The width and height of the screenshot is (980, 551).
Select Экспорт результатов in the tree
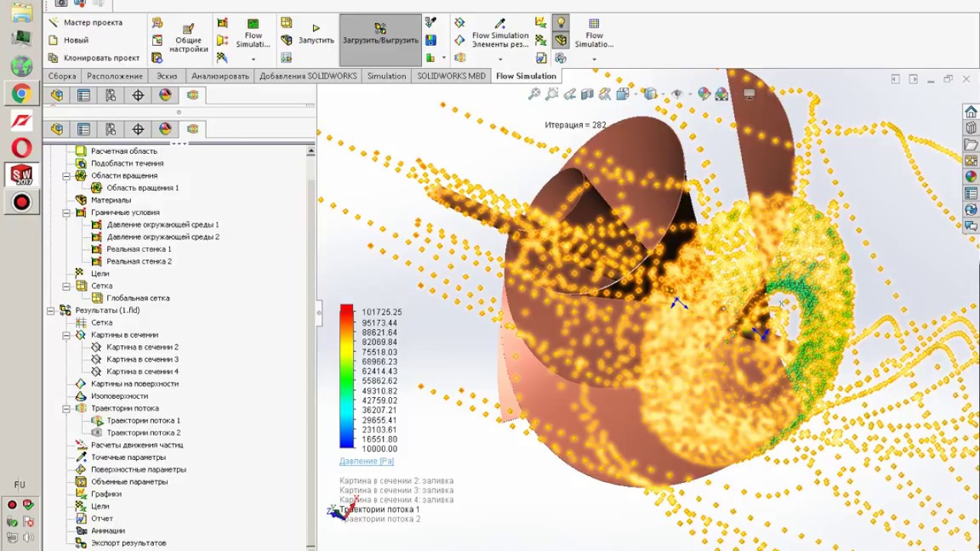128,543
